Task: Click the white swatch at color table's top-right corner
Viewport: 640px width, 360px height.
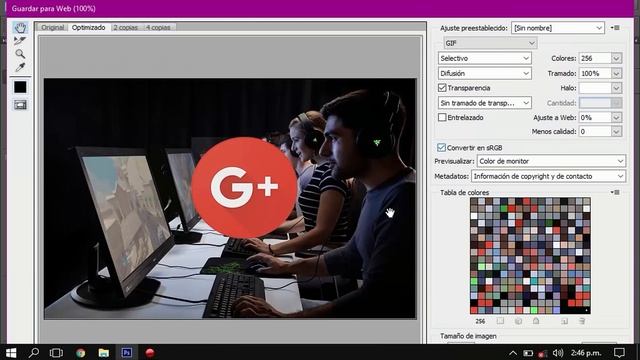Action: point(587,209)
